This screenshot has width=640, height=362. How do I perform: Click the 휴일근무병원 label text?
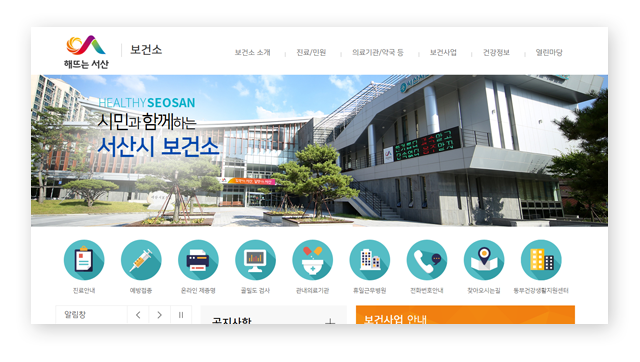370,291
